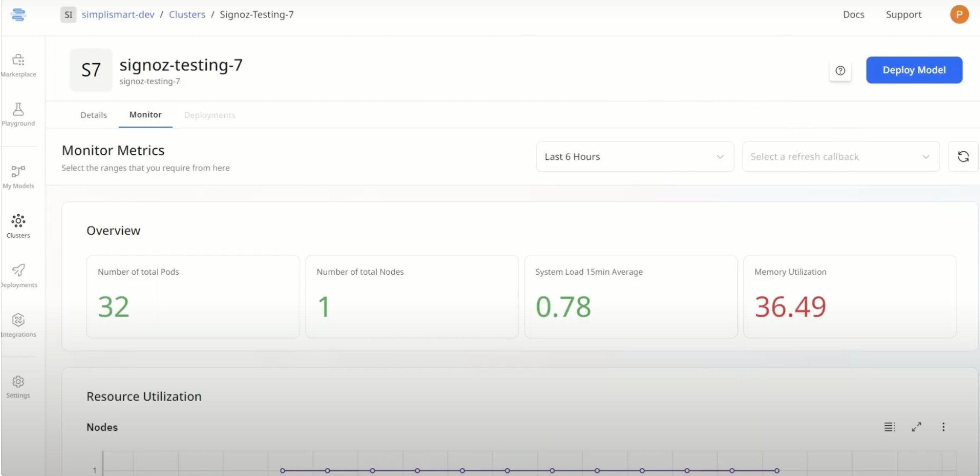Open Integrations from the sidebar
This screenshot has width=980, height=476.
coord(18,325)
